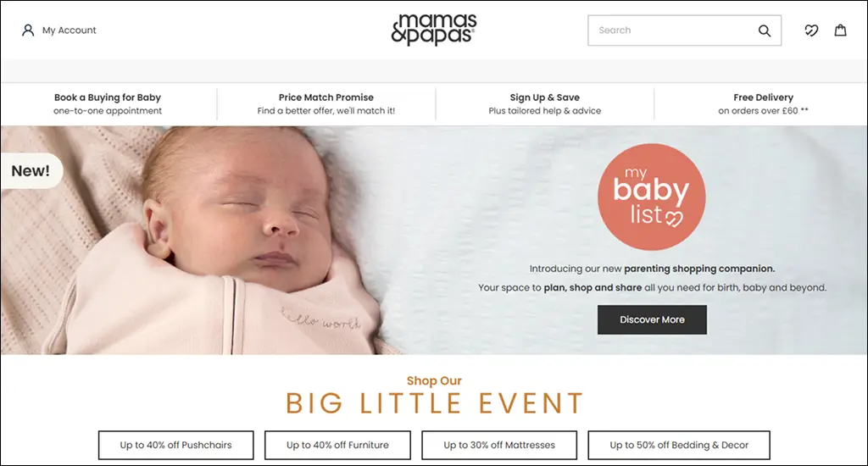
Task: Choose Up to 40% off Furniture
Action: tap(337, 445)
